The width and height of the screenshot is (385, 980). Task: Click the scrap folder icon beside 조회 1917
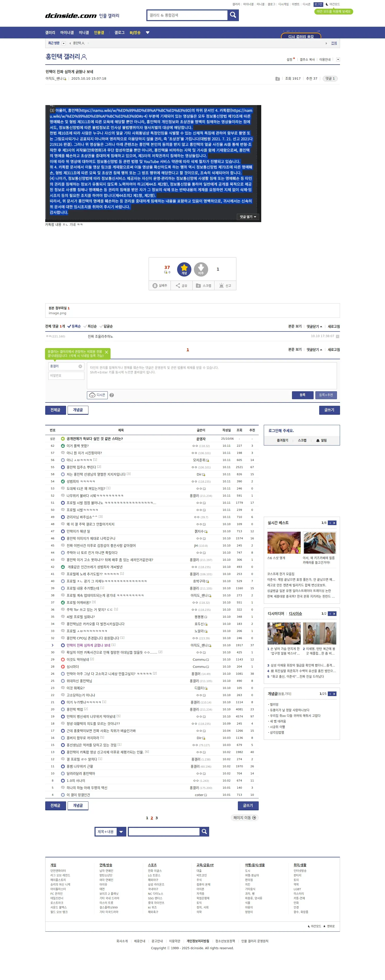pos(278,79)
